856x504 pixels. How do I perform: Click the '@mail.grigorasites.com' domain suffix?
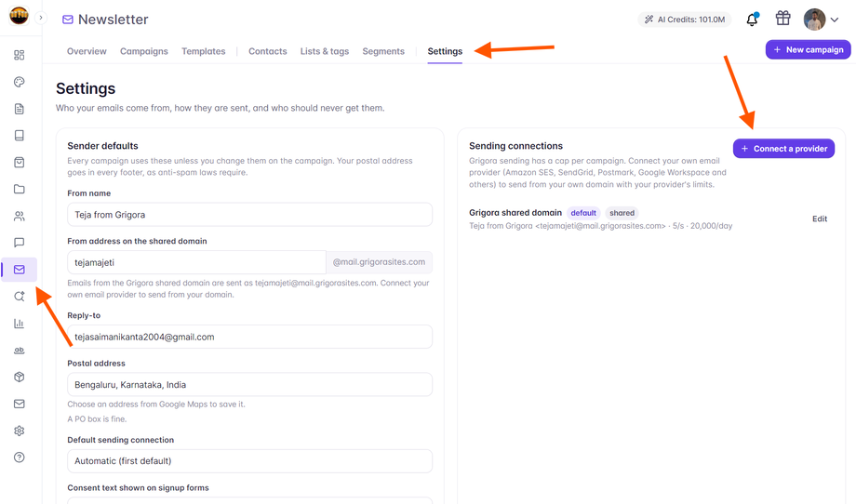pos(379,262)
